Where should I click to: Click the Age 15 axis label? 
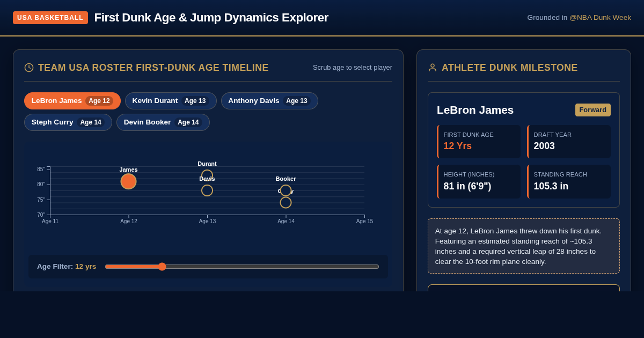tap(364, 222)
